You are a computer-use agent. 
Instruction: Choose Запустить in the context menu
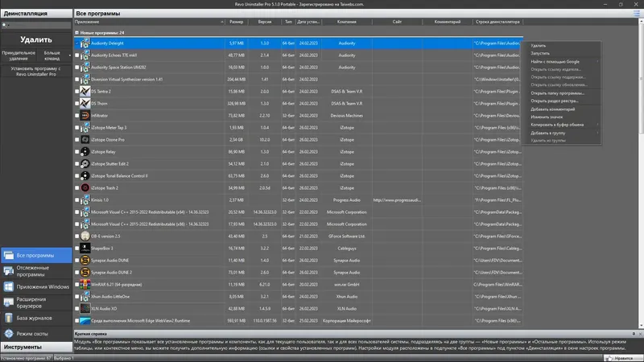click(x=561, y=53)
